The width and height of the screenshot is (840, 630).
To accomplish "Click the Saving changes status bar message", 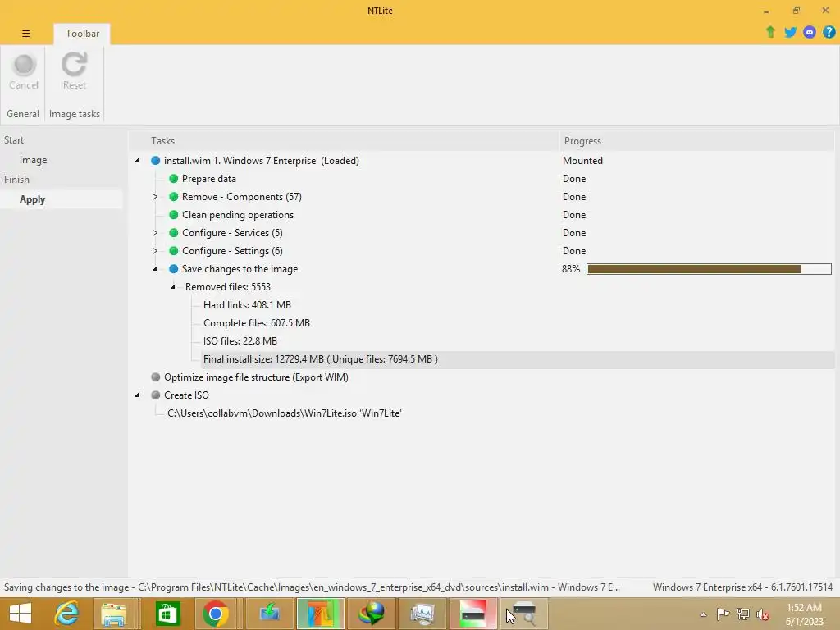I will [x=312, y=587].
